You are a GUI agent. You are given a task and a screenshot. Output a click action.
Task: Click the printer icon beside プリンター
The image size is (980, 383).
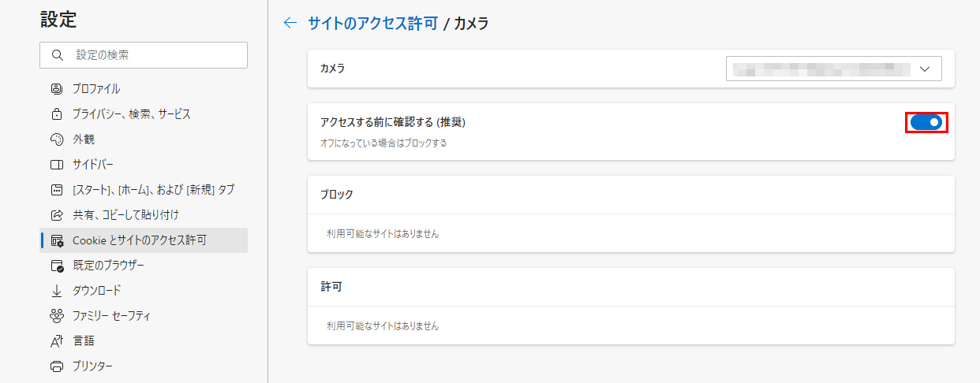[56, 366]
